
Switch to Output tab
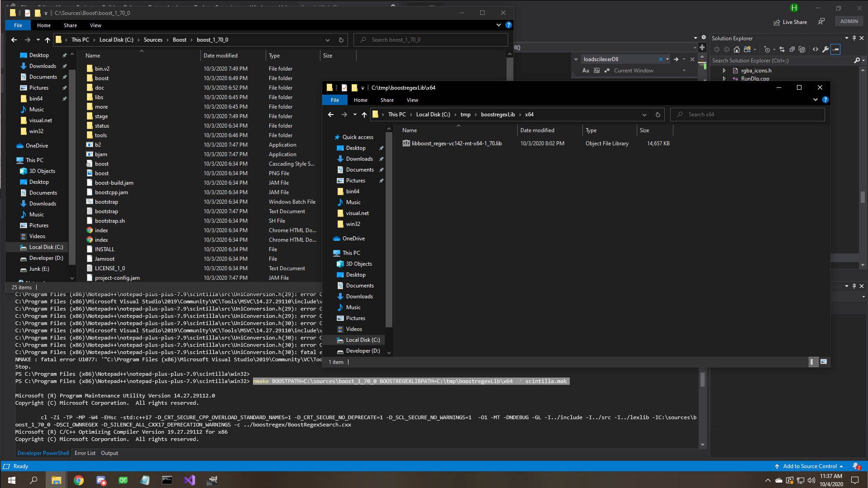(x=110, y=453)
